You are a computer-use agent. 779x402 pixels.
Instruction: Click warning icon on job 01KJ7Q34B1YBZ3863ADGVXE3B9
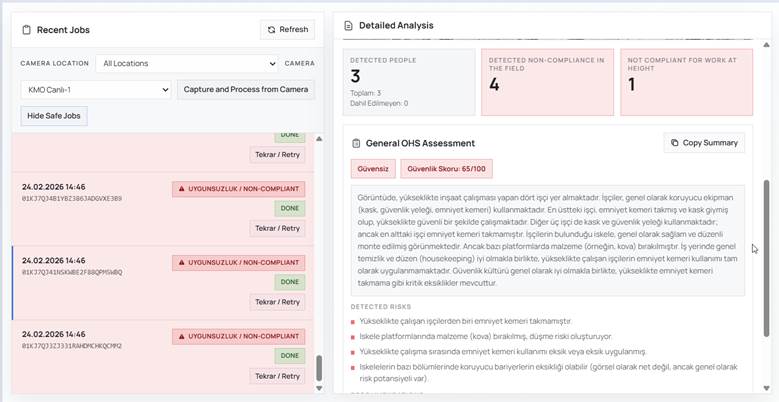click(x=181, y=188)
